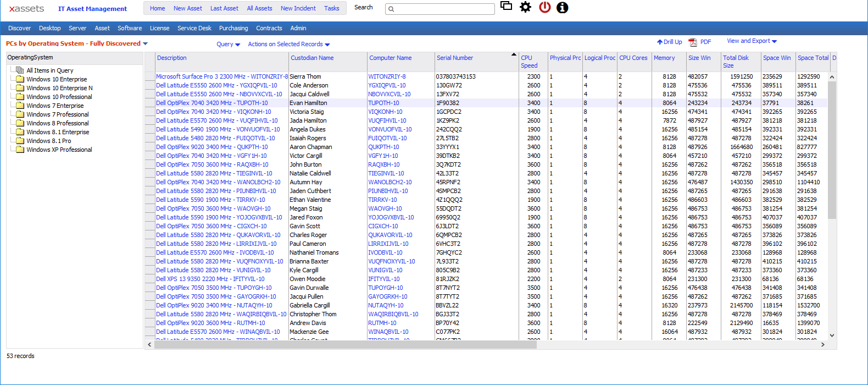Click the IT Asset Management title link
This screenshot has height=385, width=868.
pyautogui.click(x=92, y=9)
